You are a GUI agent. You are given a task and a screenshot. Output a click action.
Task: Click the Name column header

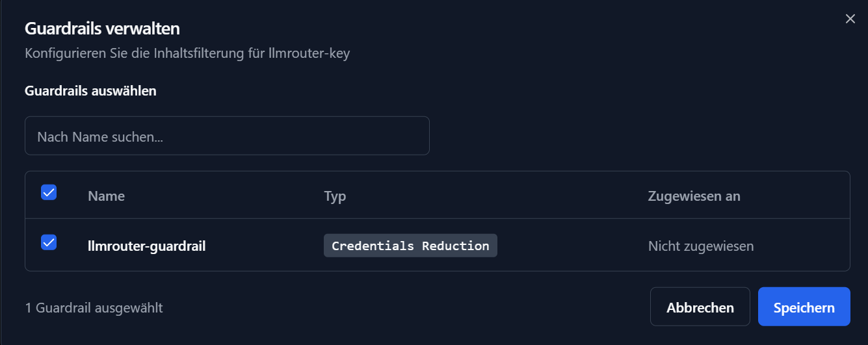click(x=106, y=196)
